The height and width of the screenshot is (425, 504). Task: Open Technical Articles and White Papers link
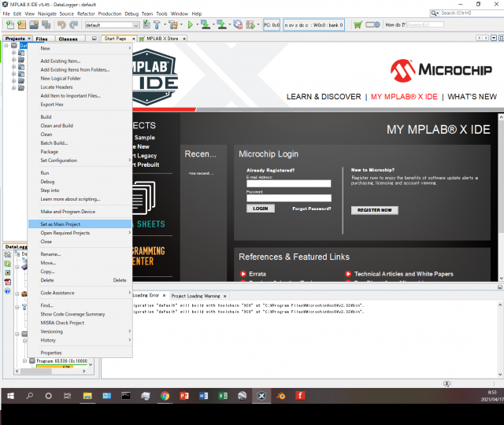(404, 274)
